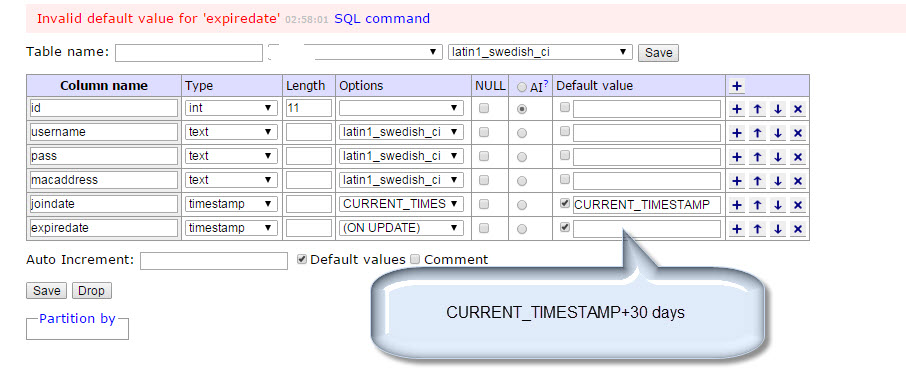Screen dimensions: 906x379
Task: Click the macaddress column name field
Action: point(104,180)
